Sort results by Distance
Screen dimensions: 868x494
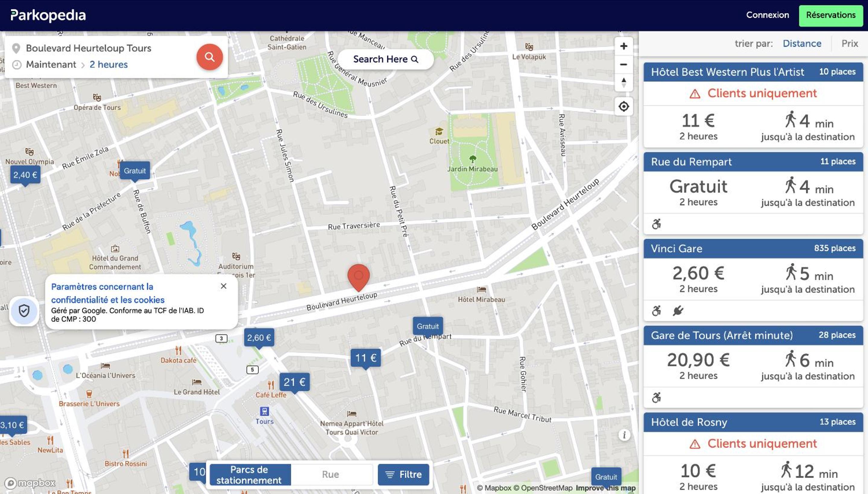(802, 43)
